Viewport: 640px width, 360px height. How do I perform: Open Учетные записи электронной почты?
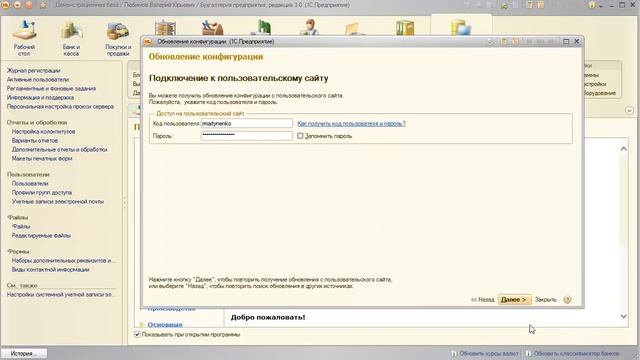point(58,202)
